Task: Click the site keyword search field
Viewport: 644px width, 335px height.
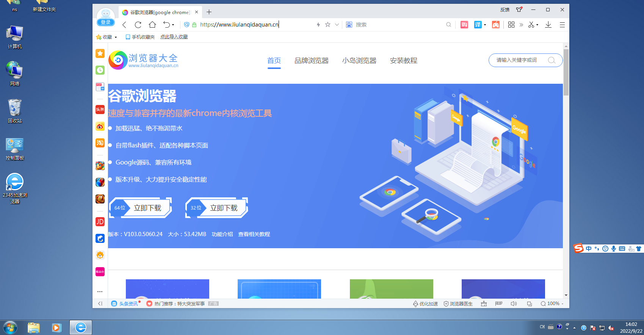Action: (526, 60)
